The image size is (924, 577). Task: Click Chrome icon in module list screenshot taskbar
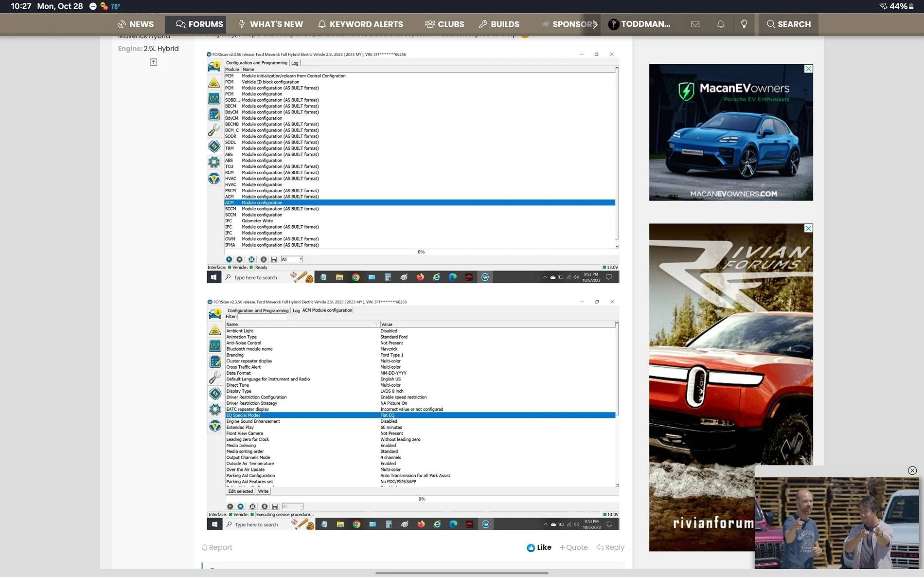(355, 277)
